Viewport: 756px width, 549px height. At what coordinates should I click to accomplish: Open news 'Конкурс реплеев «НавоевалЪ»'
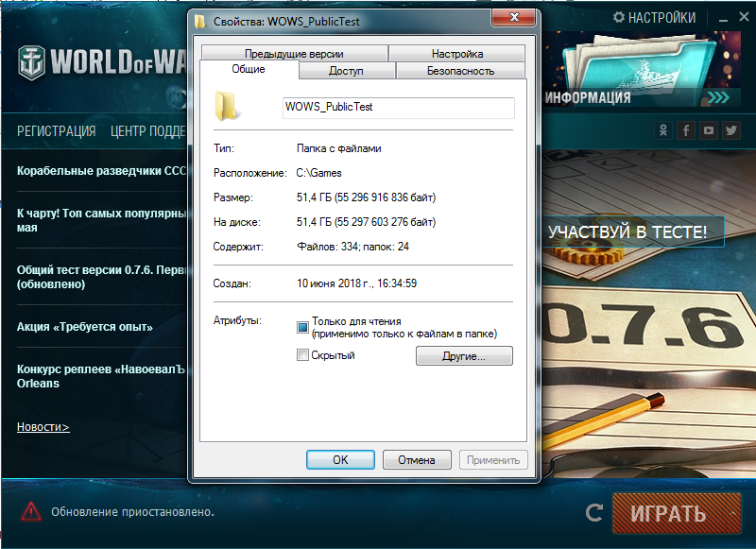[101, 376]
